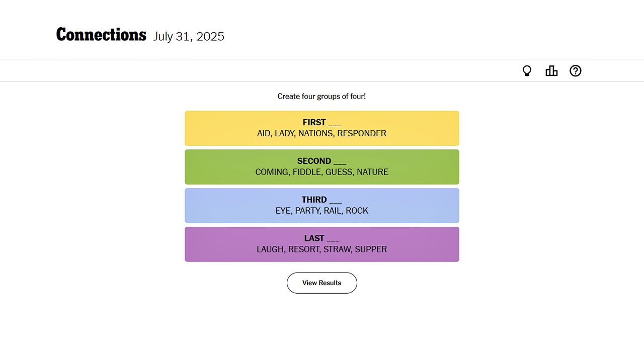This screenshot has width=644, height=362.
Task: Click the word ROCK in the blue group
Action: [x=358, y=211]
